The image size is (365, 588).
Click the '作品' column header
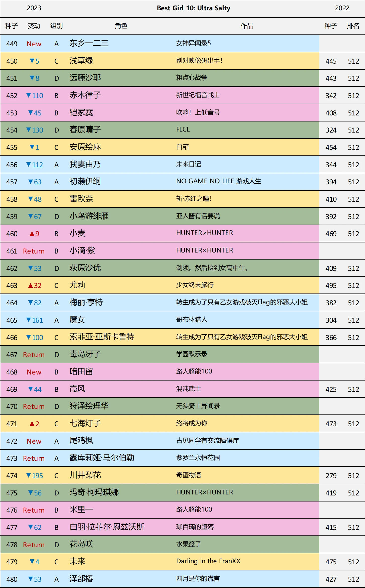247,26
